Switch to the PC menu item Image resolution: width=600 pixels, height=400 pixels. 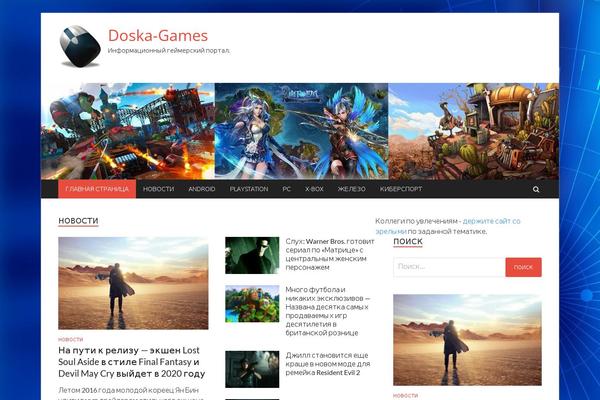point(286,189)
